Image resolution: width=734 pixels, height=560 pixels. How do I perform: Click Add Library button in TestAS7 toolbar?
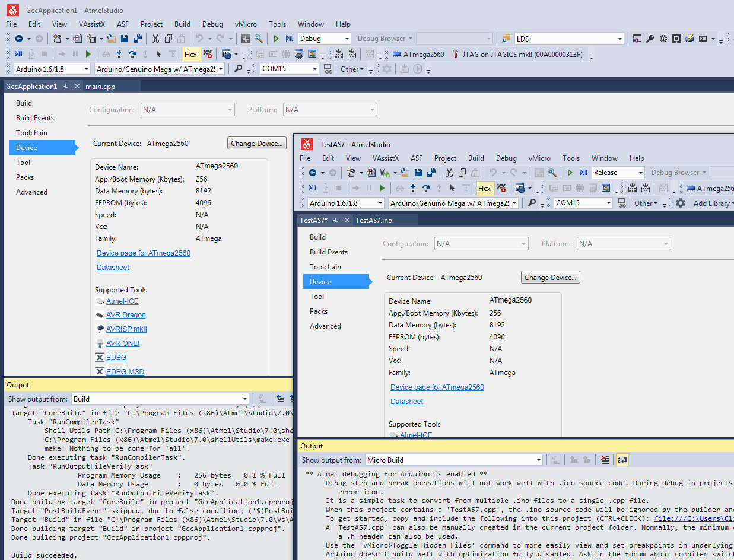pyautogui.click(x=713, y=203)
